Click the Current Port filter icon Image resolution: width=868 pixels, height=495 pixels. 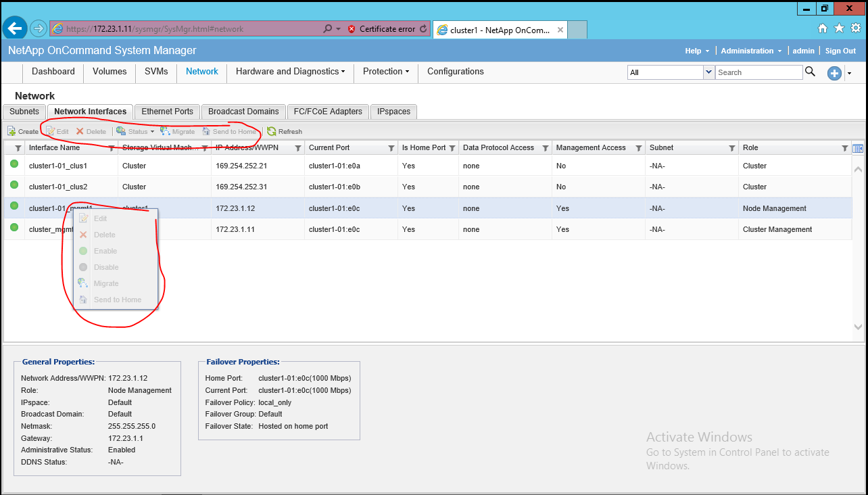[391, 148]
